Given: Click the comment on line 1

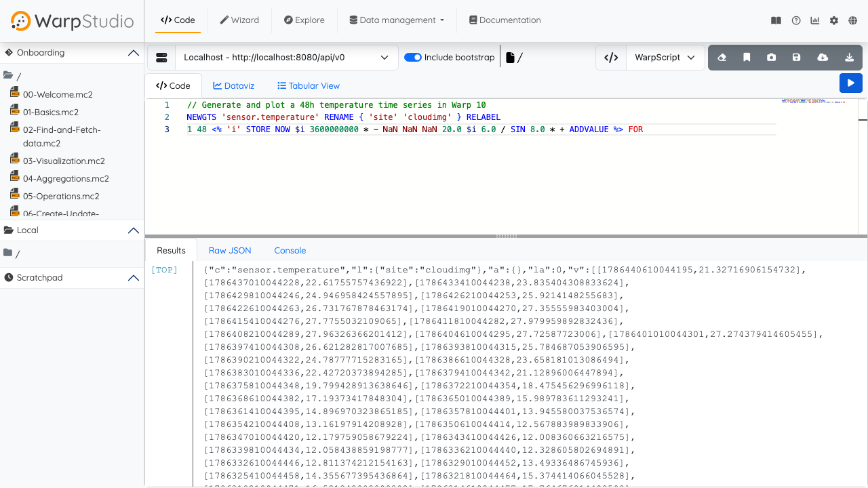Looking at the screenshot, I should click(x=336, y=105).
